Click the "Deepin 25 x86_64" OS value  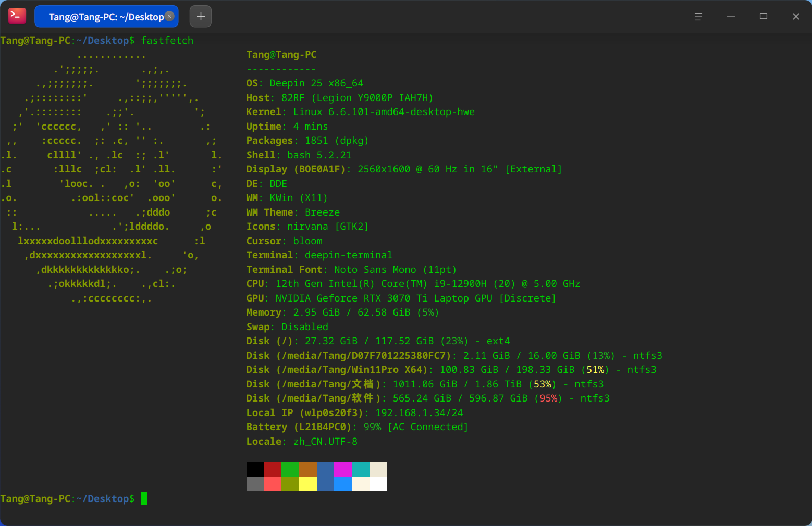pyautogui.click(x=316, y=83)
